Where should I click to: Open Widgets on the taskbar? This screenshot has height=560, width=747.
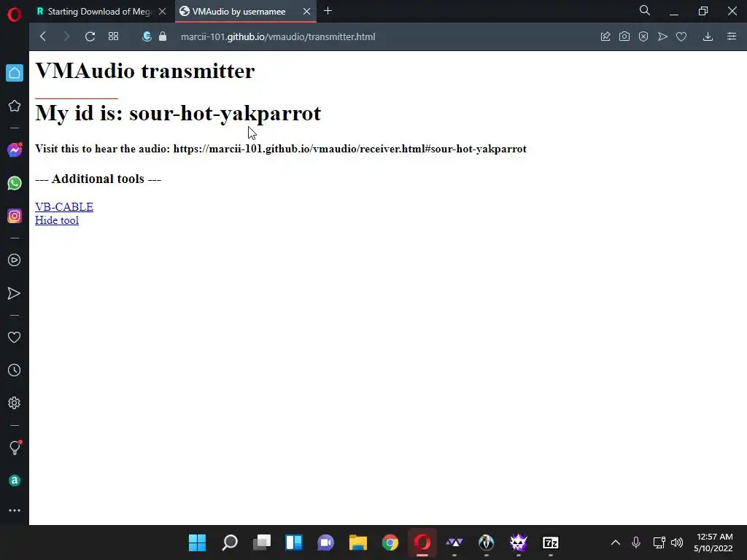click(294, 542)
